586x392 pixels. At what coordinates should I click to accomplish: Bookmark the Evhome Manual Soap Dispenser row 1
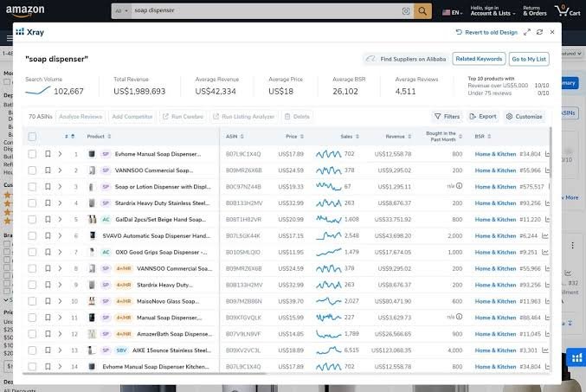[48, 153]
